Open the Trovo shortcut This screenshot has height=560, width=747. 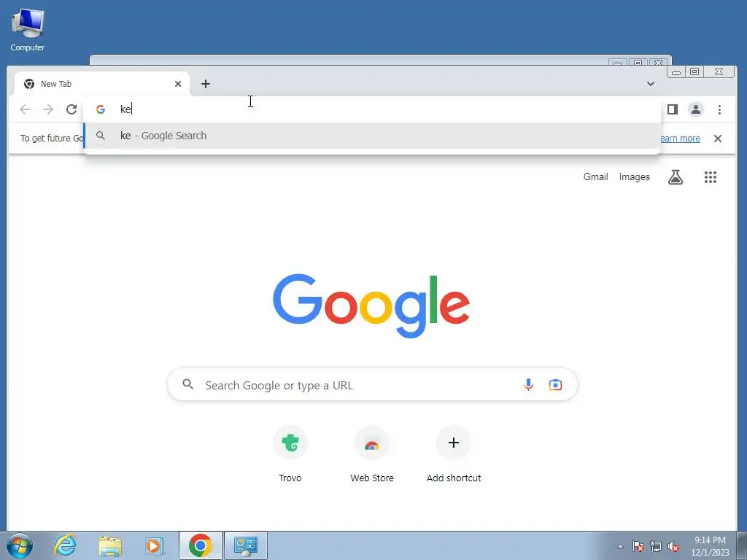pyautogui.click(x=290, y=455)
